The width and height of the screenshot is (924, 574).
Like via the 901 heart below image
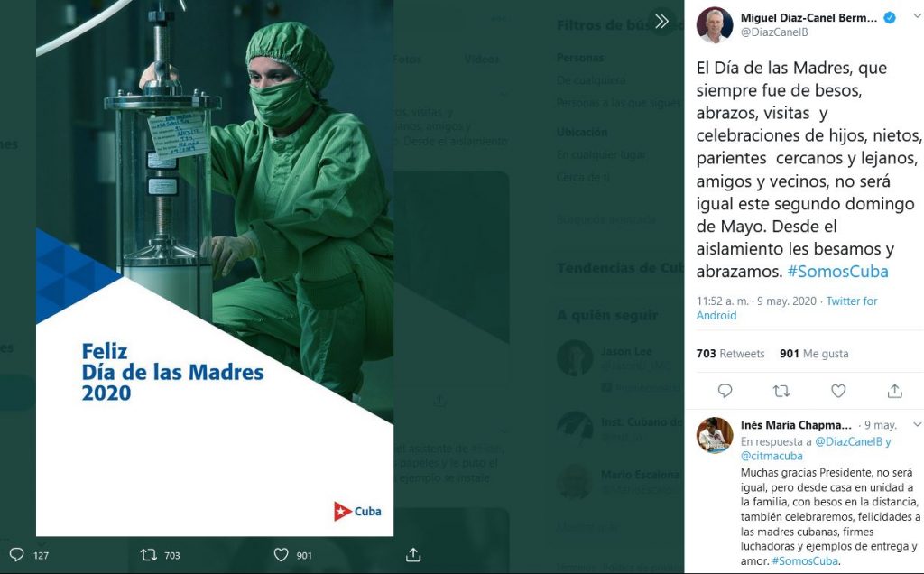pyautogui.click(x=282, y=554)
